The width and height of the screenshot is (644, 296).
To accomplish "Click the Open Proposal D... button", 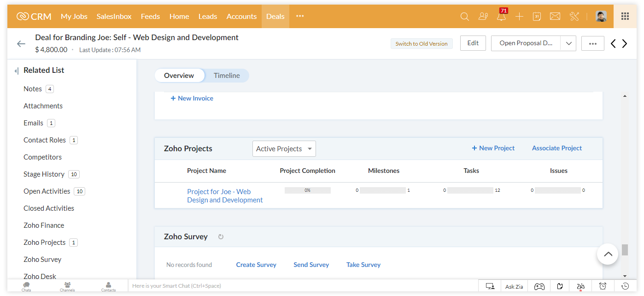I will (526, 43).
